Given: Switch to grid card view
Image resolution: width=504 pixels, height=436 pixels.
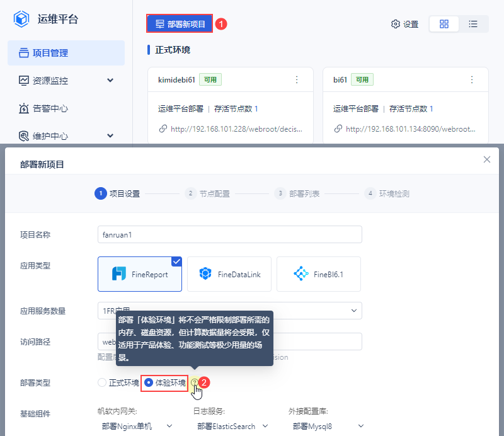Looking at the screenshot, I should click(444, 24).
